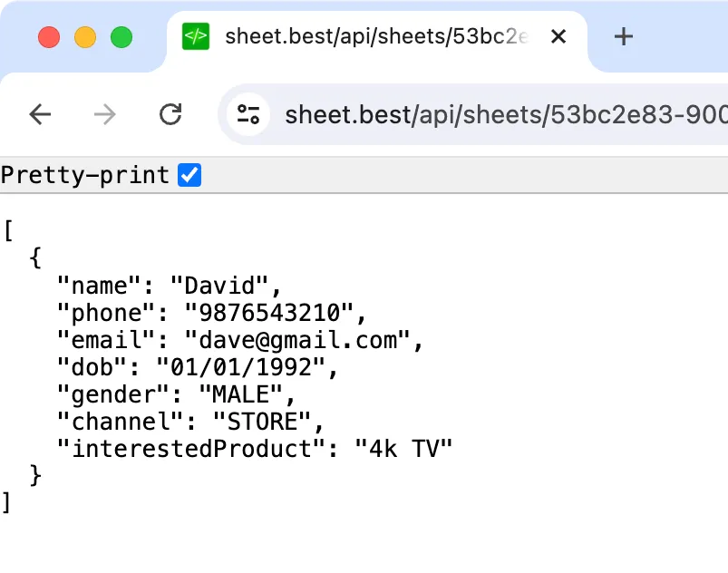Click the dob value "01/01/1992"
728x573 pixels.
click(241, 367)
